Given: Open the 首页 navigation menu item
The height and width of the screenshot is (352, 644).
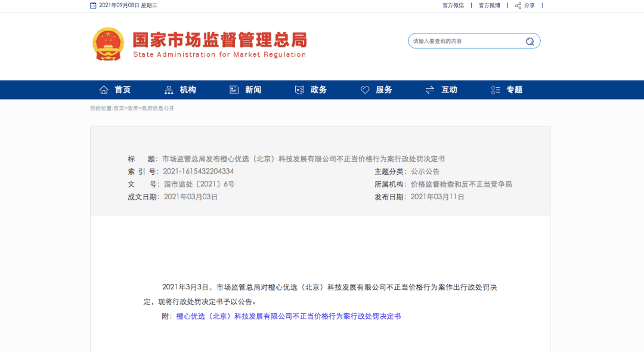Looking at the screenshot, I should click(x=122, y=90).
